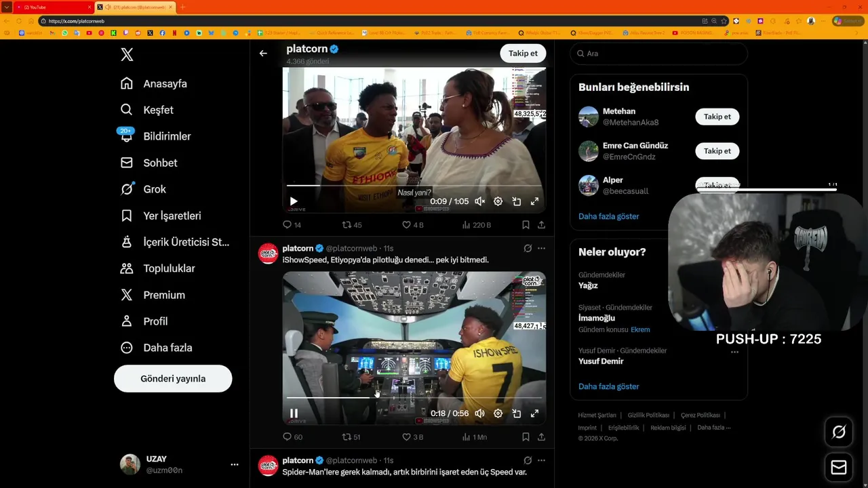The width and height of the screenshot is (868, 488).
Task: Seek in cockpit video progress bar
Action: tap(414, 398)
